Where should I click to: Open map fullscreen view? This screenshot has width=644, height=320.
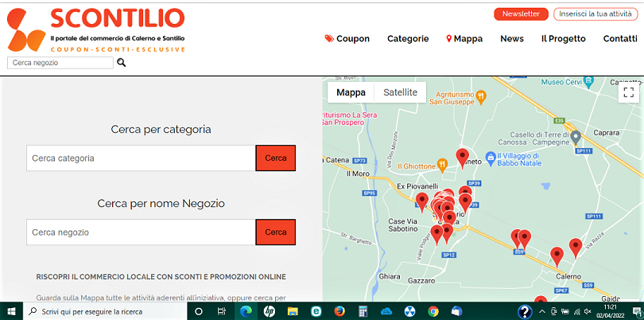pos(628,92)
